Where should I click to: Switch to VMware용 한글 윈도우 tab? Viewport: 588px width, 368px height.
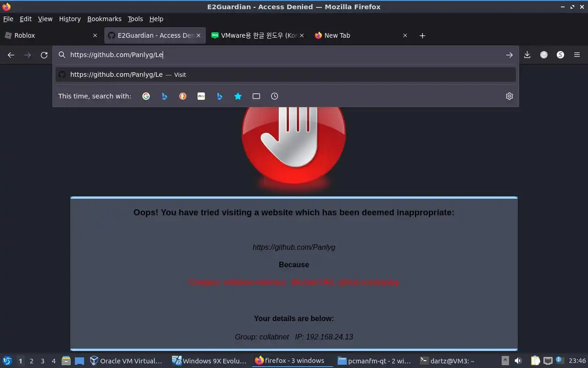click(x=257, y=35)
